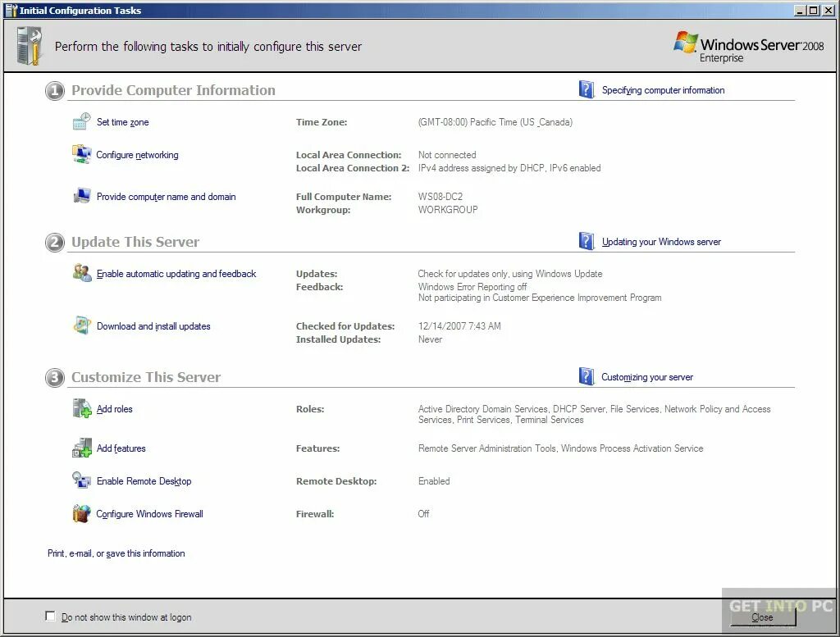Click help icon beside Specifying computer information
The image size is (840, 637).
[587, 89]
